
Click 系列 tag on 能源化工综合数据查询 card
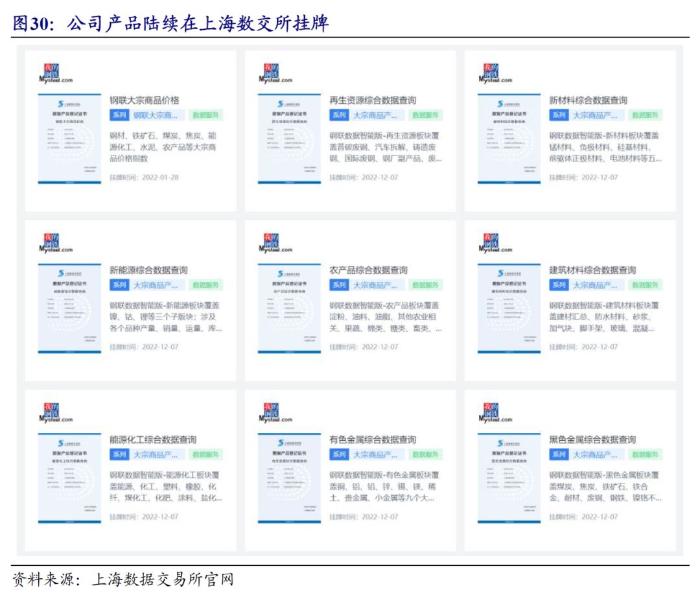(x=119, y=454)
